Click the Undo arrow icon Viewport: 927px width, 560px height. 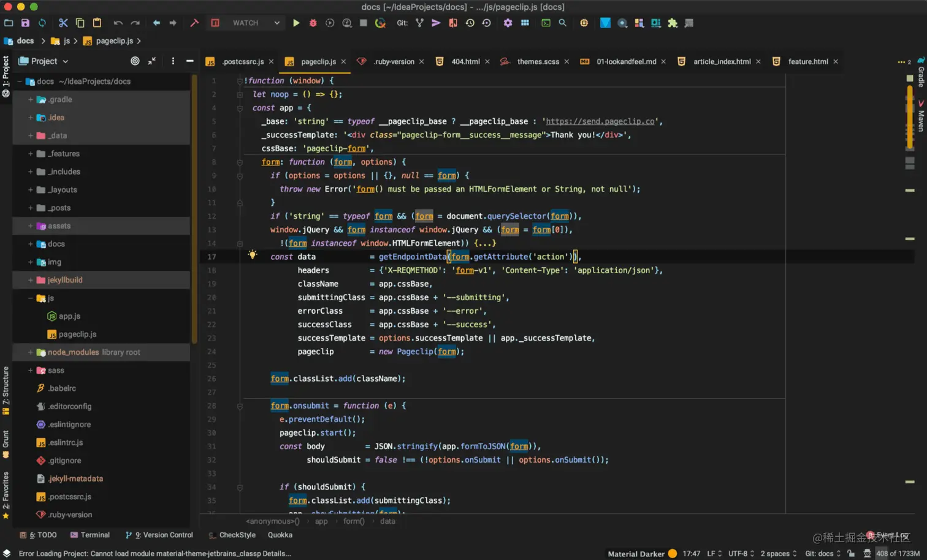coord(118,23)
